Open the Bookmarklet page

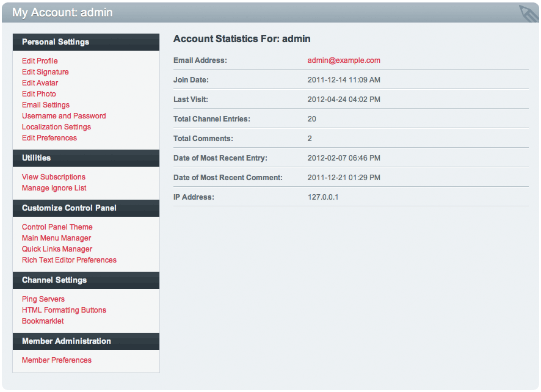pos(42,321)
